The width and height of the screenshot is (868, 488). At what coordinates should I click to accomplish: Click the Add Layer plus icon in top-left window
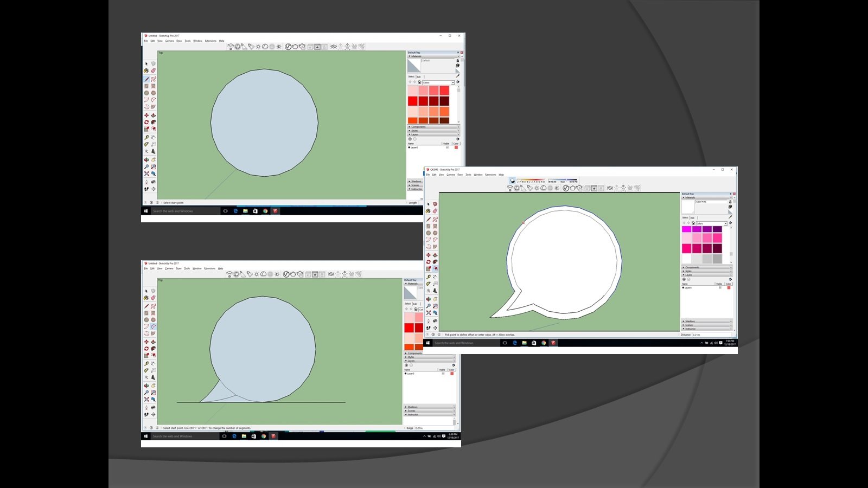pyautogui.click(x=410, y=139)
